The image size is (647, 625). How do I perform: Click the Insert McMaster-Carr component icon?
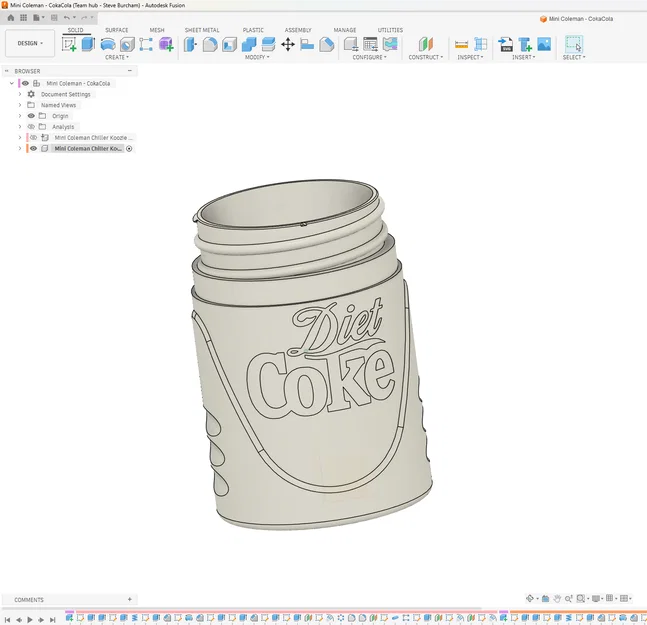[x=525, y=44]
